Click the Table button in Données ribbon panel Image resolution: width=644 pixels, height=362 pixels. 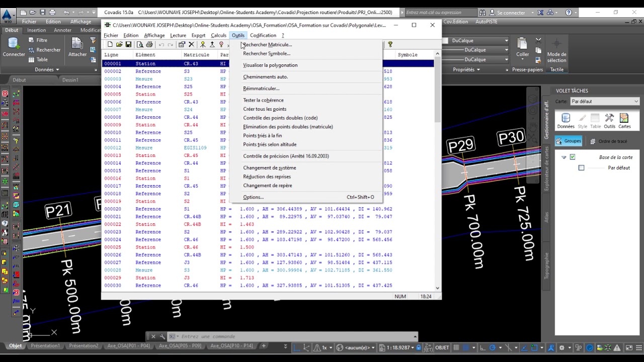pyautogui.click(x=38, y=59)
